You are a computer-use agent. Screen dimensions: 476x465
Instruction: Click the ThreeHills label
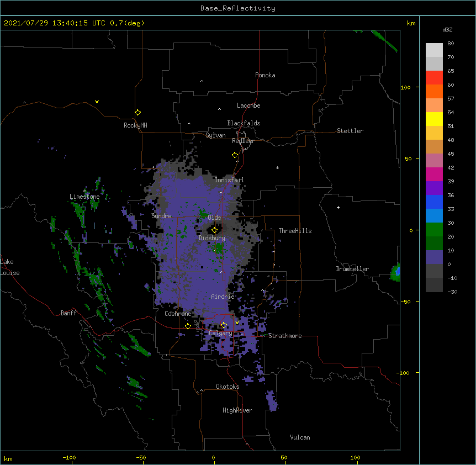tap(295, 231)
